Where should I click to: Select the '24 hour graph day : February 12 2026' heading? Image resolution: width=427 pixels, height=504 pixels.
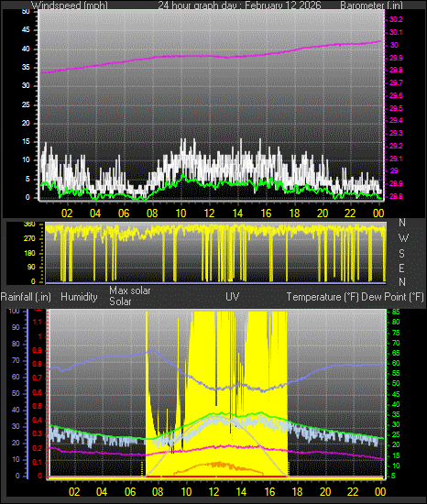pyautogui.click(x=239, y=5)
